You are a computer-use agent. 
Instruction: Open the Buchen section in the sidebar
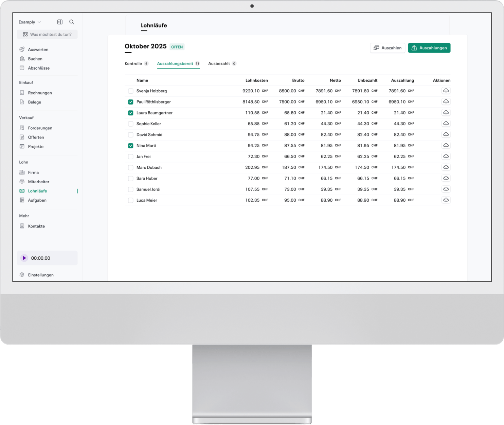pos(35,59)
